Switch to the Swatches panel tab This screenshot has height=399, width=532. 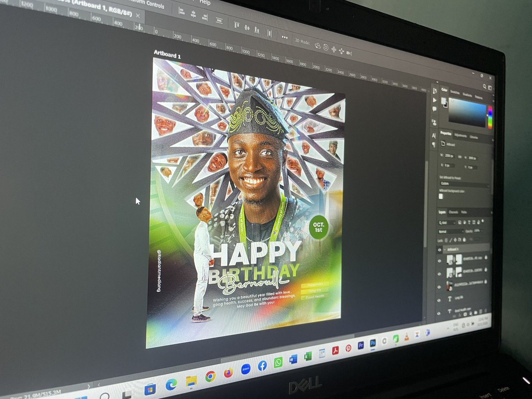pos(455,92)
